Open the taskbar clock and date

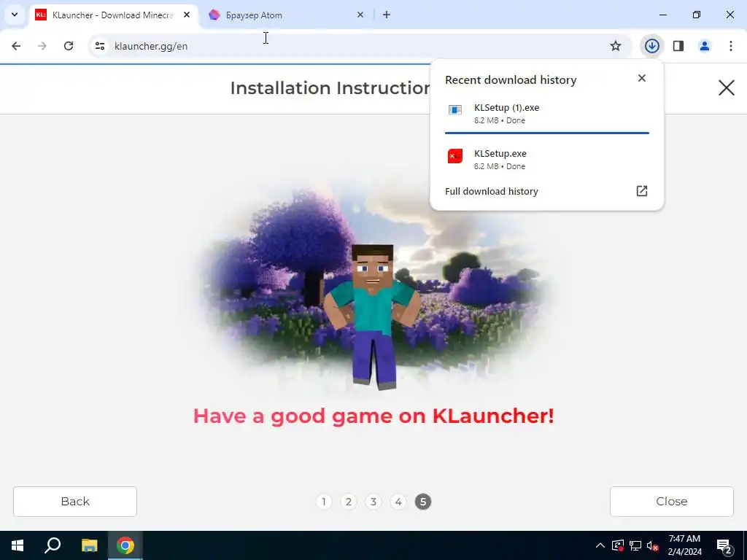[x=684, y=545]
